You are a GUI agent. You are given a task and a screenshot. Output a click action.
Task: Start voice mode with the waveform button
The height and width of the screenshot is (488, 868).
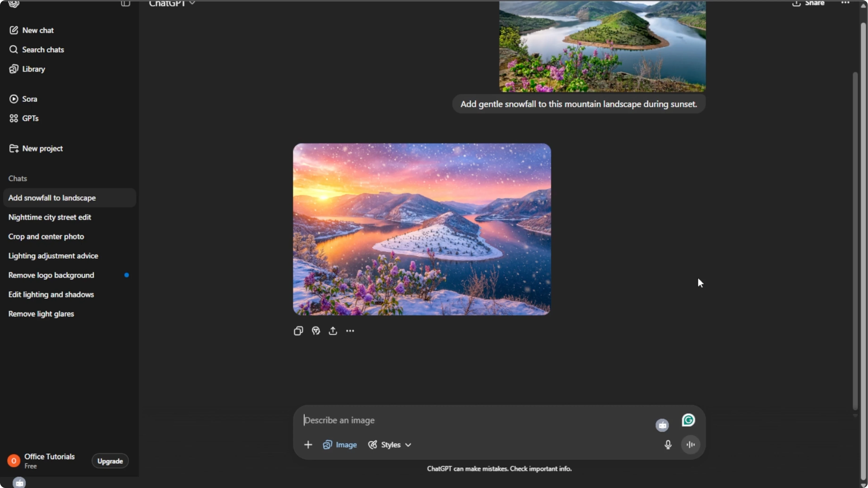(690, 445)
